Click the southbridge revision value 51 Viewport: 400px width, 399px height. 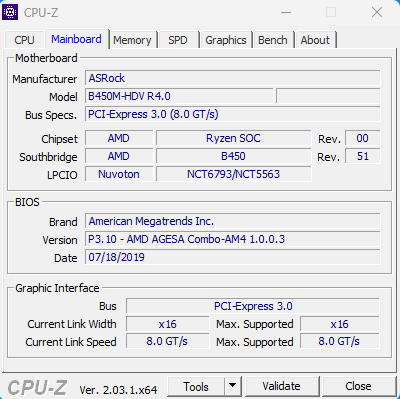click(362, 156)
